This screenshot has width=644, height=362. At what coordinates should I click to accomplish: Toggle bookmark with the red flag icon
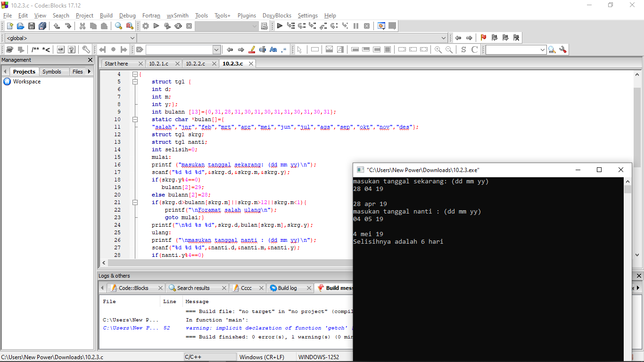click(483, 38)
